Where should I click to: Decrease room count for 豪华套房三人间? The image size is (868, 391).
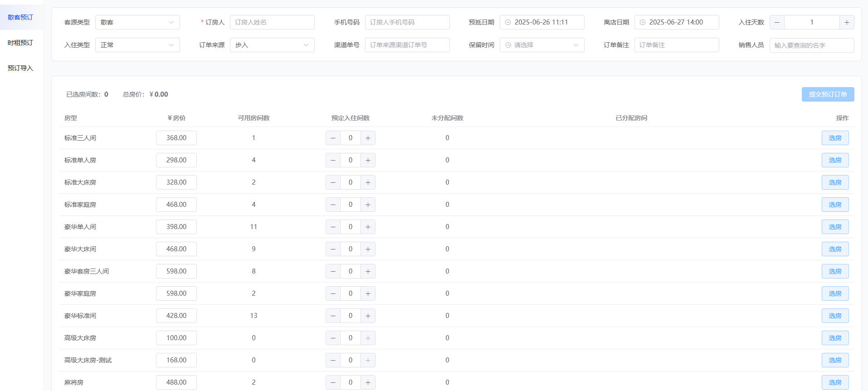(x=333, y=271)
